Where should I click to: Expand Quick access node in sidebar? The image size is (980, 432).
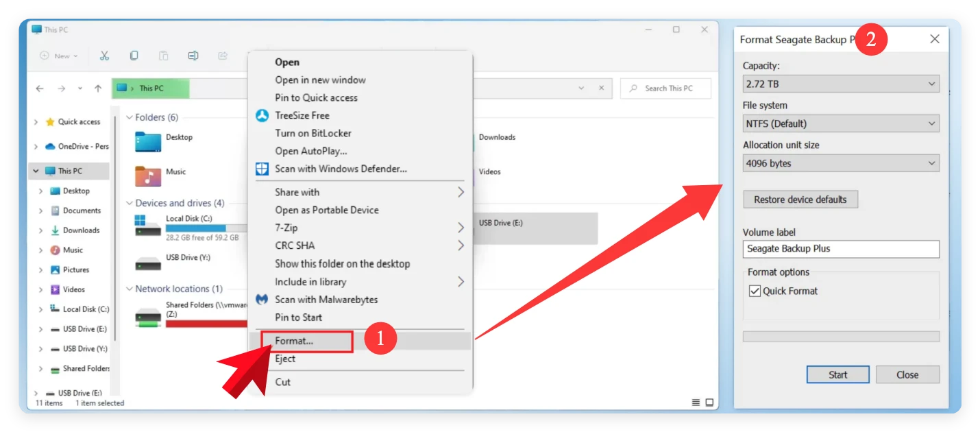[36, 122]
